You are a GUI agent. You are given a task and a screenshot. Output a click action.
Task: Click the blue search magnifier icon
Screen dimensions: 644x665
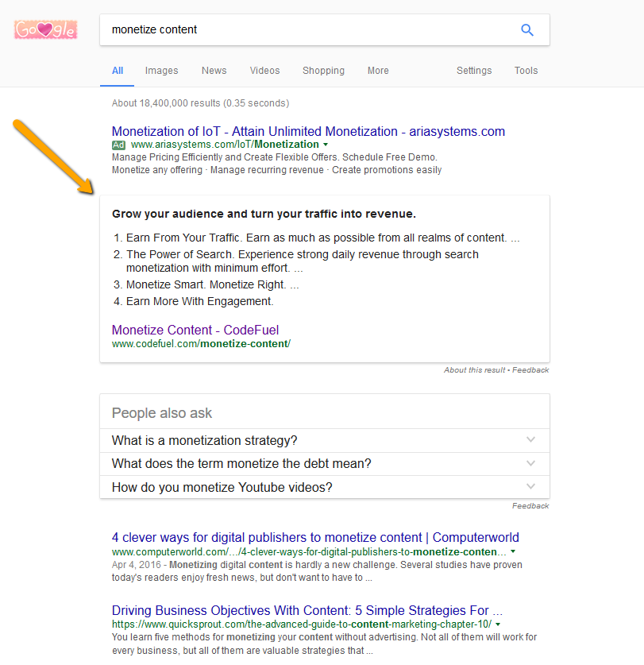click(x=527, y=29)
